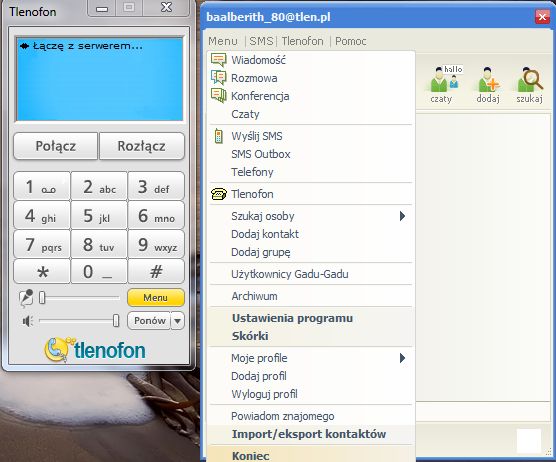Dial key 5 jkl on the keypad
This screenshot has width=556, height=462.
[99, 216]
